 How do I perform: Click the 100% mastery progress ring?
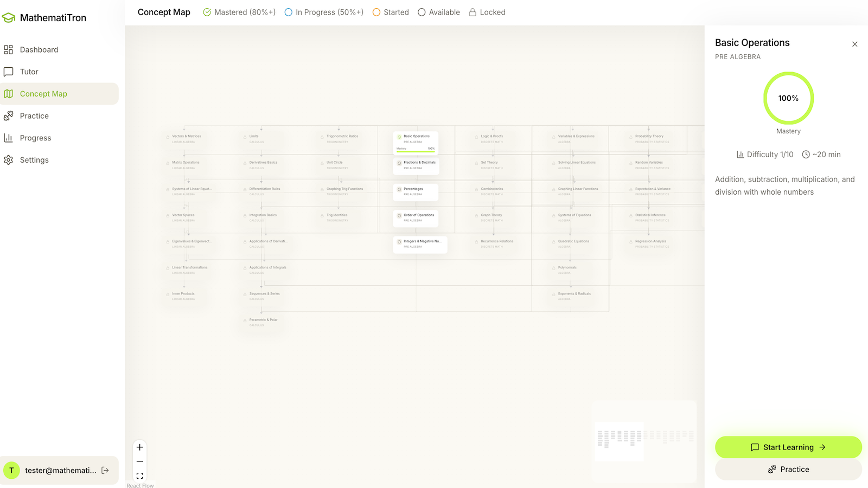[788, 98]
